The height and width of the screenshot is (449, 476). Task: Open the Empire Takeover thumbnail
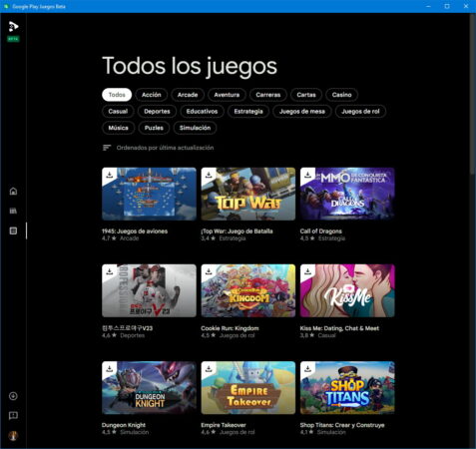click(x=248, y=388)
